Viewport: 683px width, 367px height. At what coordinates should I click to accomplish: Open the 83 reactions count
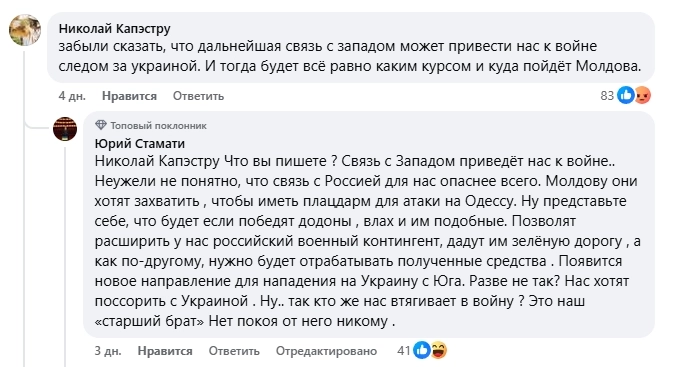point(607,95)
